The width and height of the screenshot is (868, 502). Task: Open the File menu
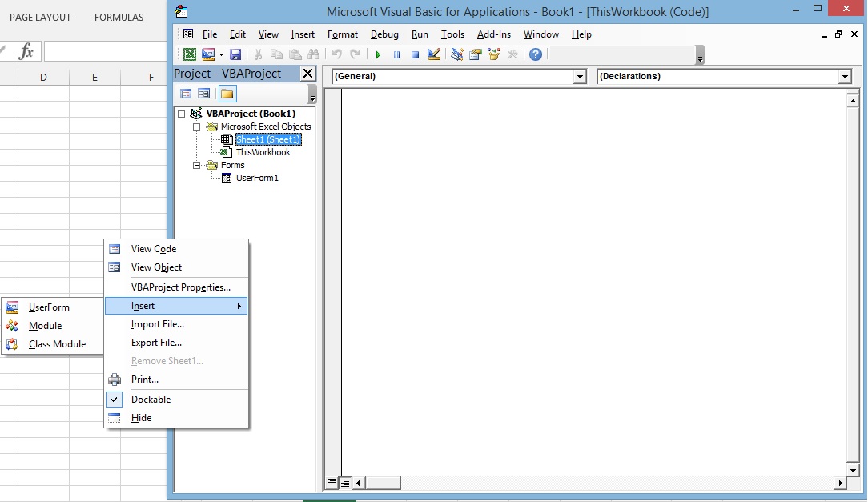(210, 34)
